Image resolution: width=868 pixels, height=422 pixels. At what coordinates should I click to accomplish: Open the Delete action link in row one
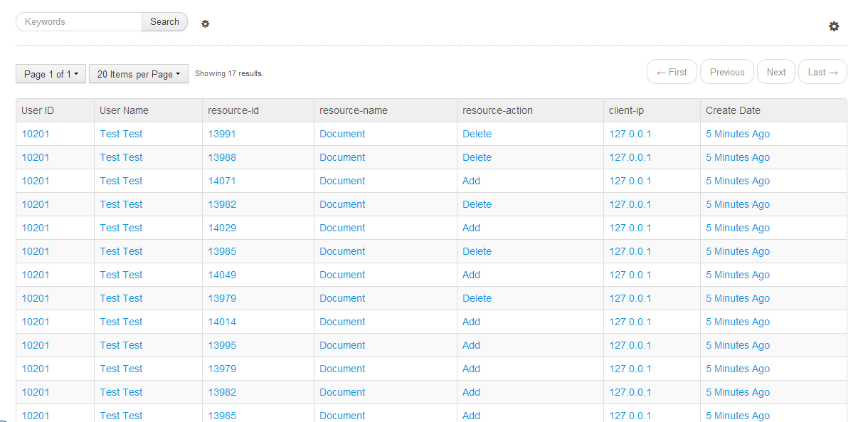click(x=477, y=134)
